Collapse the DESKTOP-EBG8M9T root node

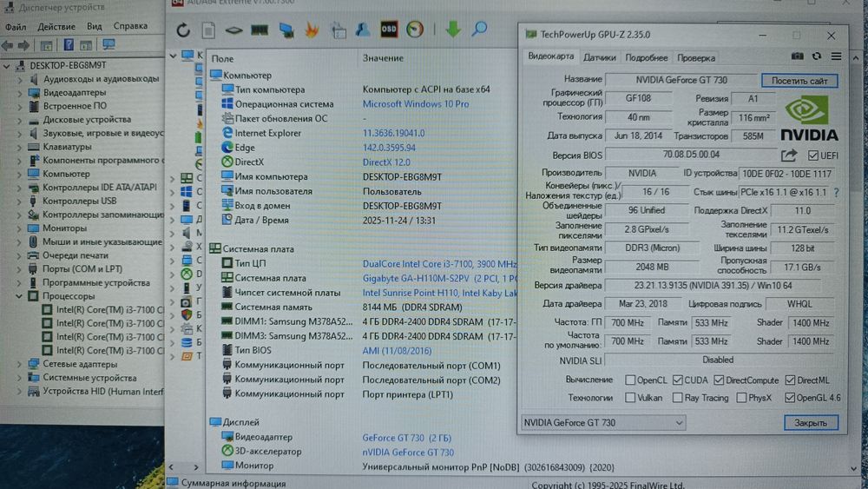[x=7, y=65]
